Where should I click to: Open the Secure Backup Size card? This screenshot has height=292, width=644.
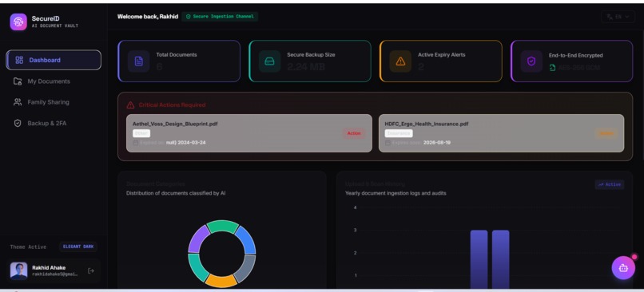pyautogui.click(x=310, y=61)
